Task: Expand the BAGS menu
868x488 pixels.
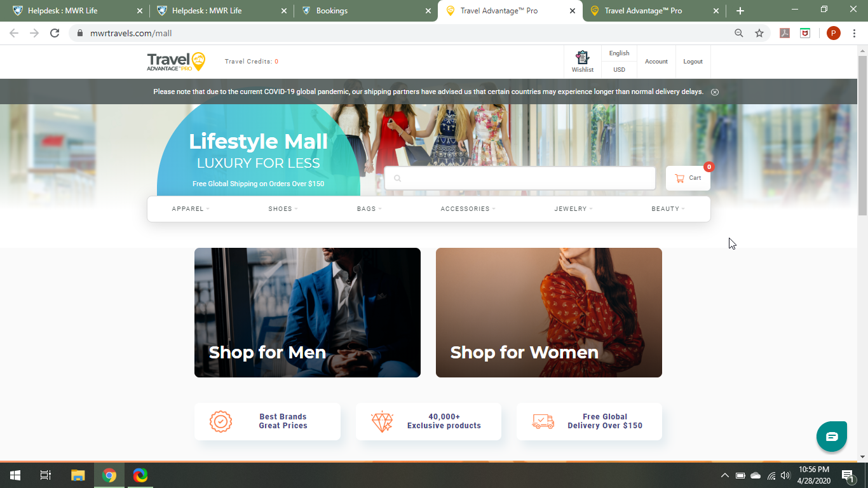Action: tap(369, 209)
